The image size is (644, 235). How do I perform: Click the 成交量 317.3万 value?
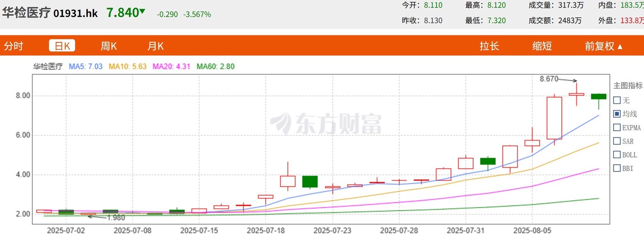[571, 5]
